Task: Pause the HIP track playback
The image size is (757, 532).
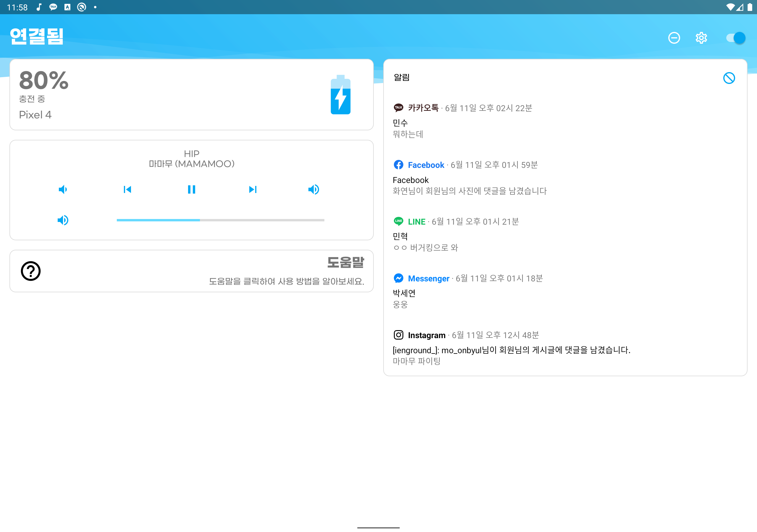Action: 191,189
